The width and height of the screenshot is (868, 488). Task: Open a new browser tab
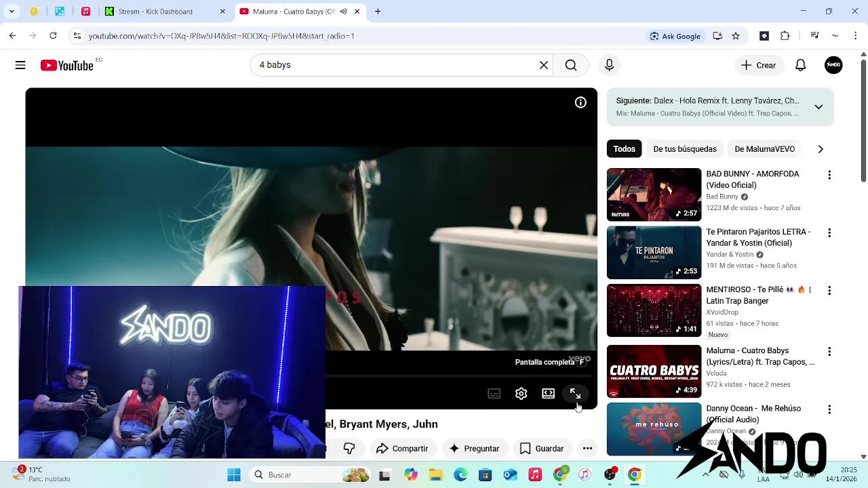(378, 12)
